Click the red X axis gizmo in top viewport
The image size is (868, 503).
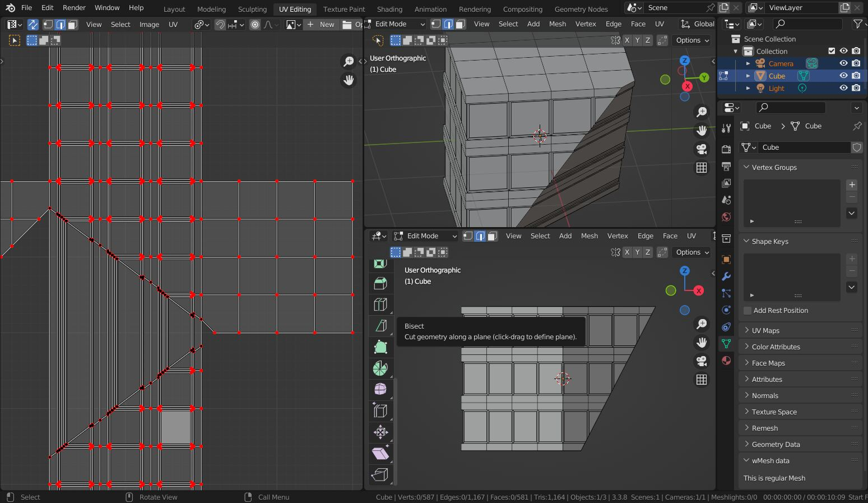click(688, 86)
